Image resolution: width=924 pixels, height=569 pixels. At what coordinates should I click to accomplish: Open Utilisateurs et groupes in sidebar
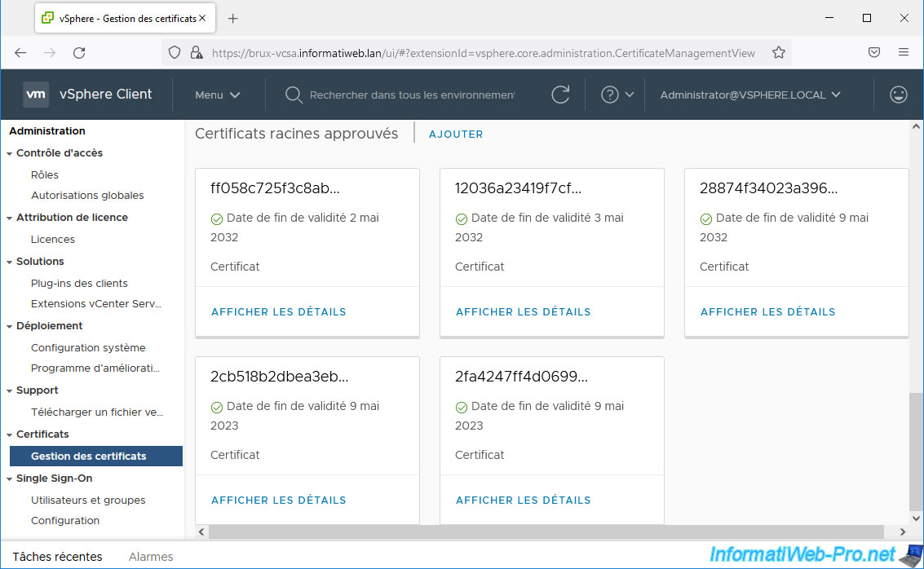(88, 500)
